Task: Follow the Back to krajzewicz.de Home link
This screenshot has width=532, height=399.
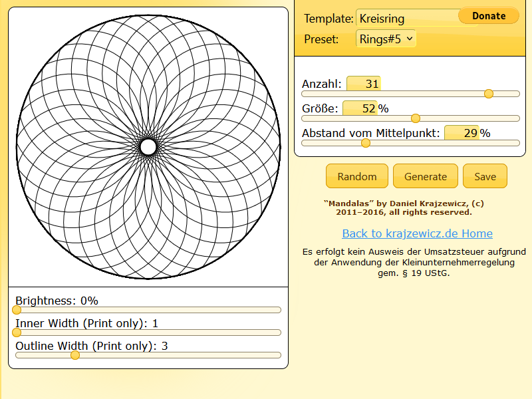Action: (417, 233)
